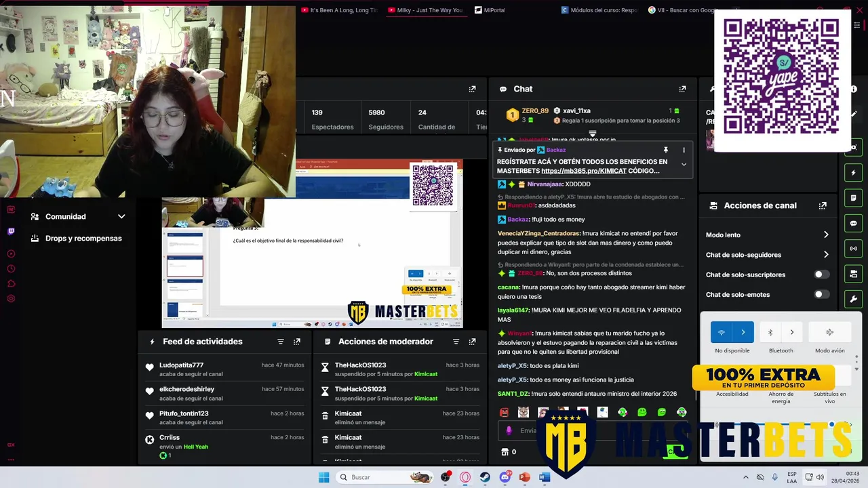Viewport: 868px width, 488px height.
Task: Open the chat bubble icon in the right toolbar
Action: (x=854, y=223)
